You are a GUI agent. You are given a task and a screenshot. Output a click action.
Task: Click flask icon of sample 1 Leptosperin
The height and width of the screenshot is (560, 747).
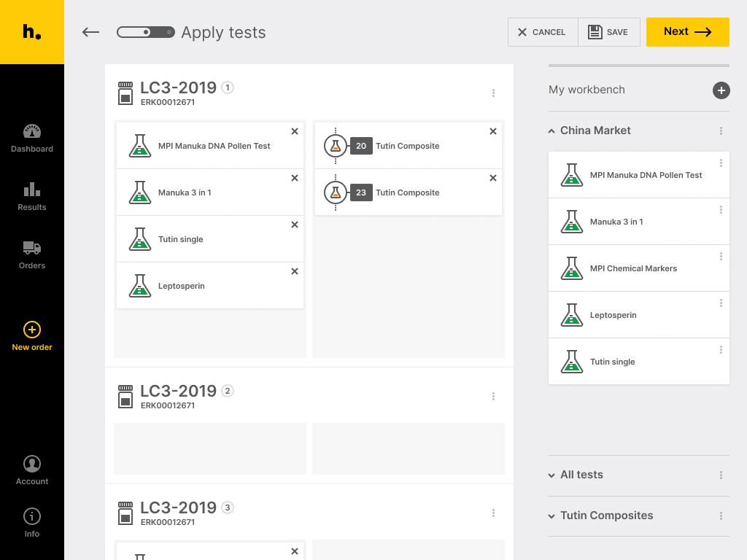(x=140, y=286)
